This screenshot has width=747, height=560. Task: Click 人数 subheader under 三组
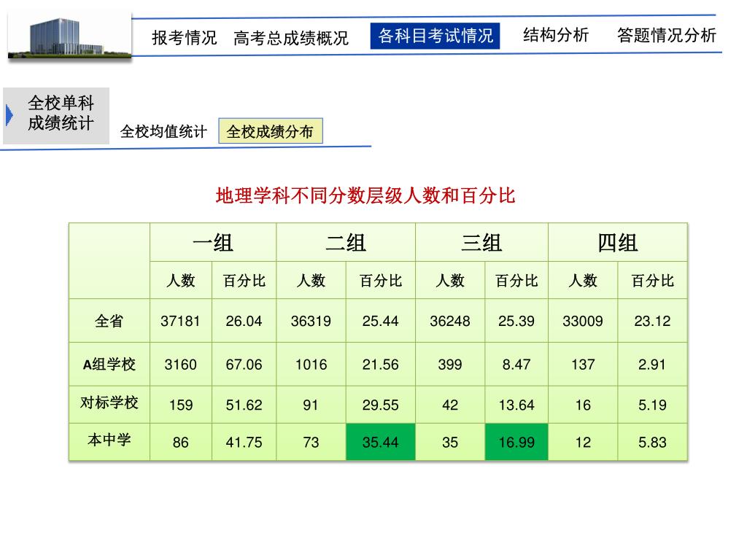click(x=450, y=281)
